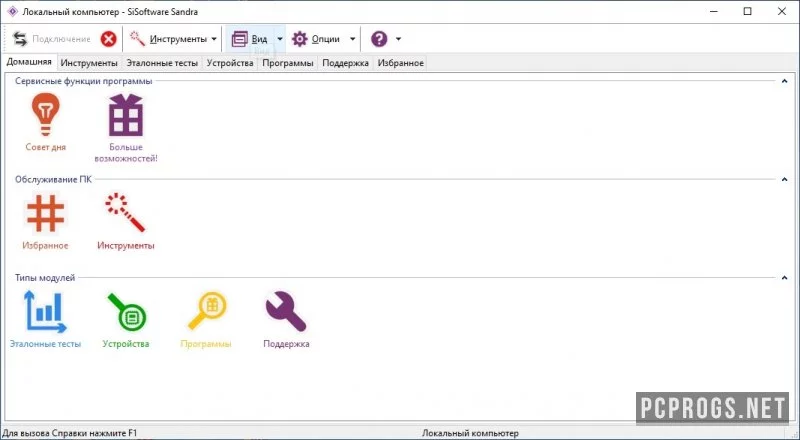This screenshot has height=440, width=800.
Task: Click the Типы модулей header text
Action: pyautogui.click(x=45, y=278)
